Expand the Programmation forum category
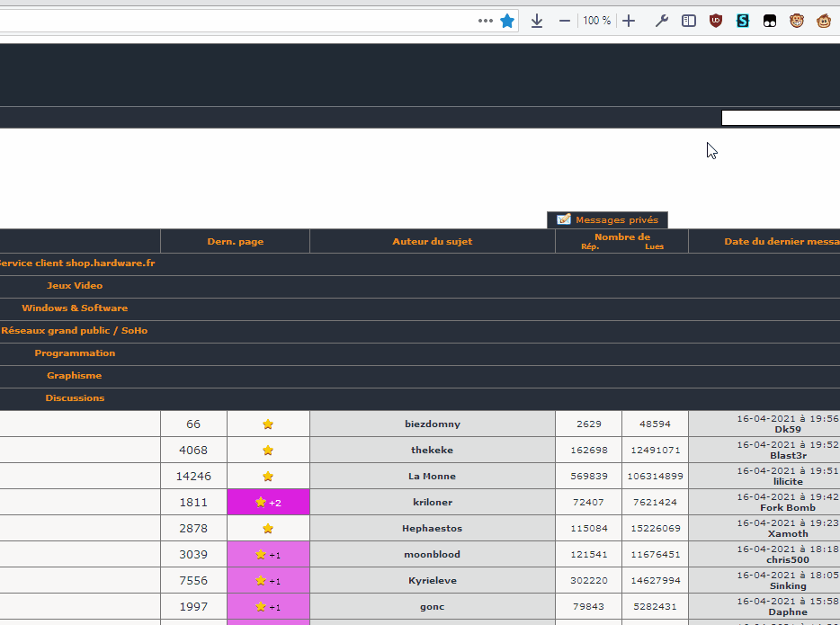 [x=75, y=353]
